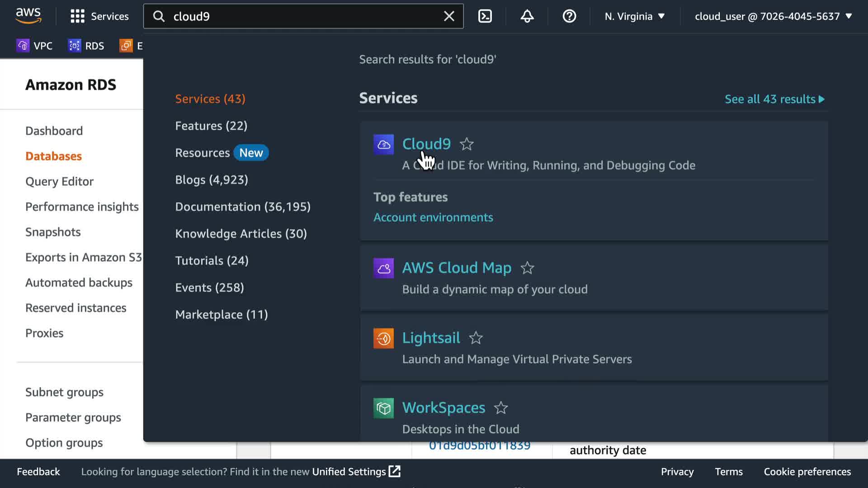The width and height of the screenshot is (868, 488).
Task: Click See all 43 results link
Action: [x=774, y=99]
